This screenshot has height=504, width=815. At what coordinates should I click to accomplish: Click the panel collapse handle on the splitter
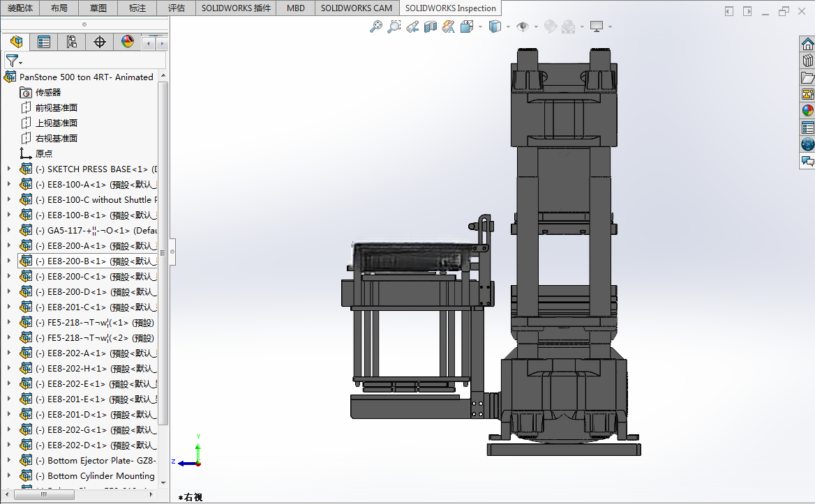pyautogui.click(x=172, y=252)
